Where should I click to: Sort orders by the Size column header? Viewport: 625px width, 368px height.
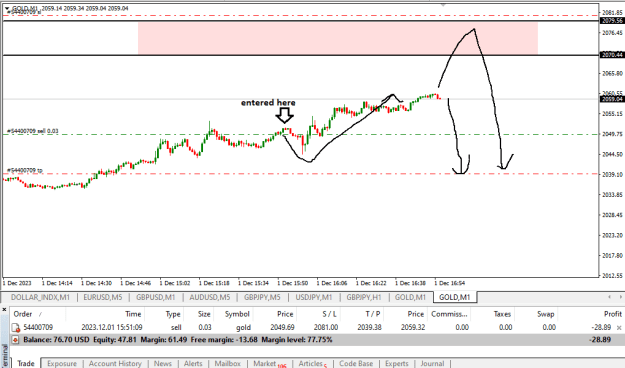coord(204,314)
